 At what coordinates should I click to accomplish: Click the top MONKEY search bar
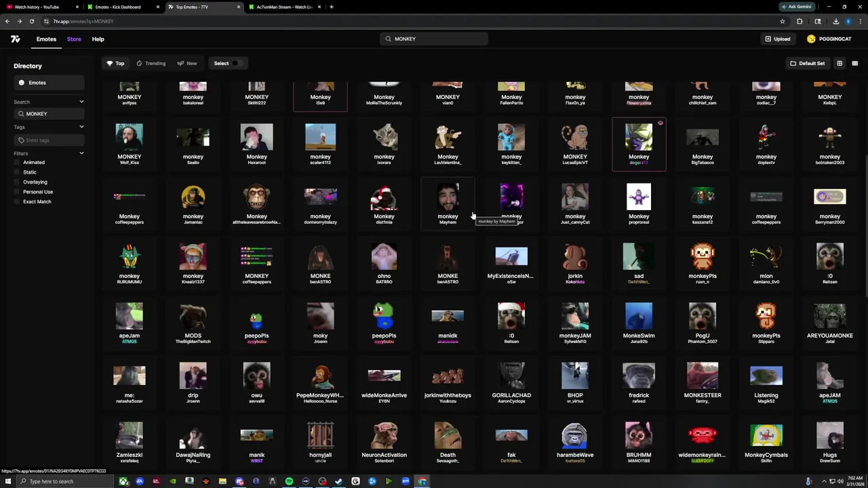click(x=434, y=39)
